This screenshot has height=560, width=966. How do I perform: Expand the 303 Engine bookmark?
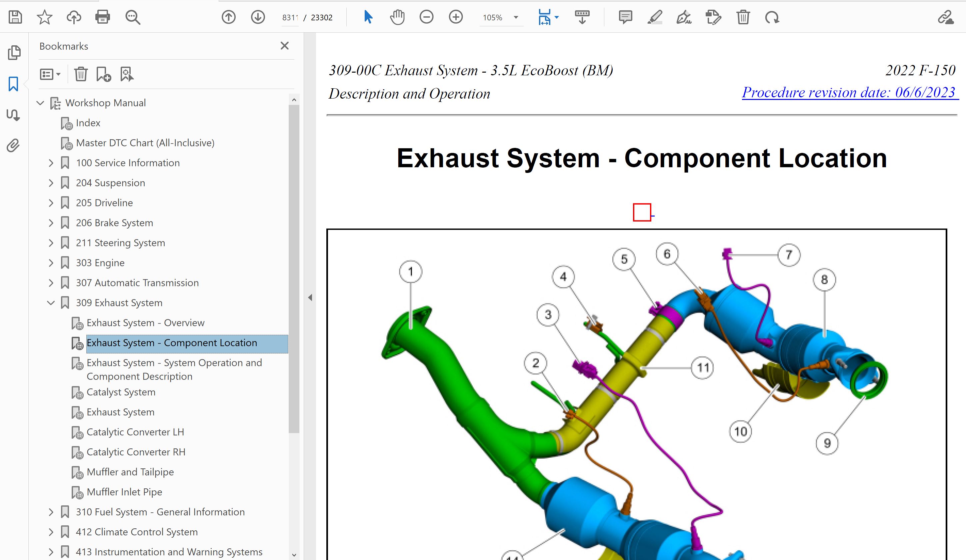51,263
